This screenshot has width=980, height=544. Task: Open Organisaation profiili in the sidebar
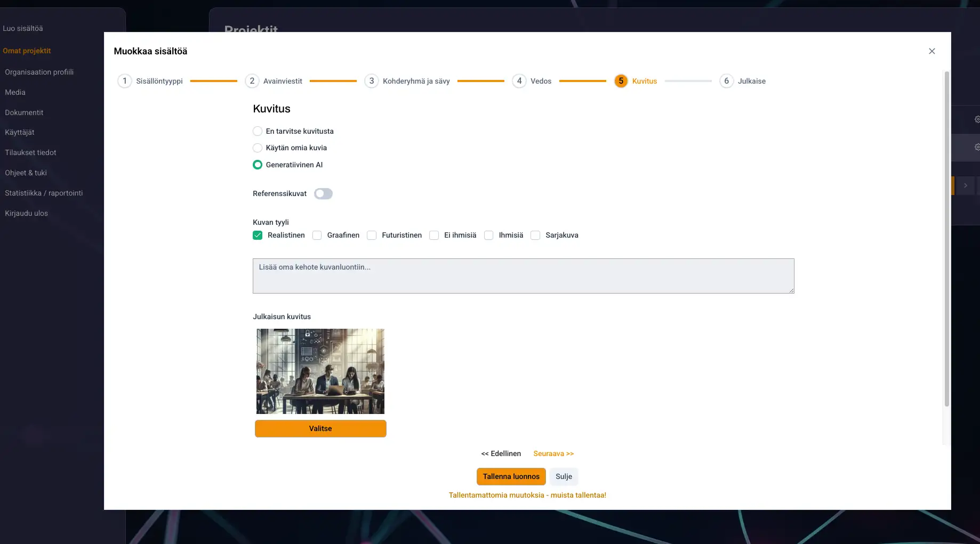(x=39, y=72)
